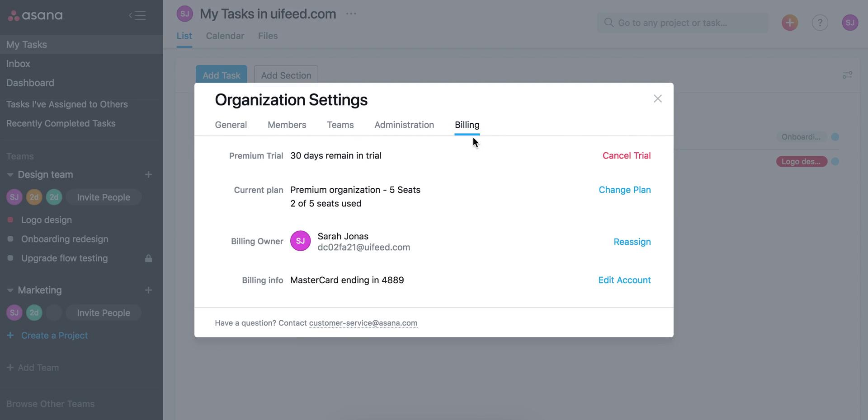
Task: Switch to the Members settings tab
Action: click(x=287, y=125)
